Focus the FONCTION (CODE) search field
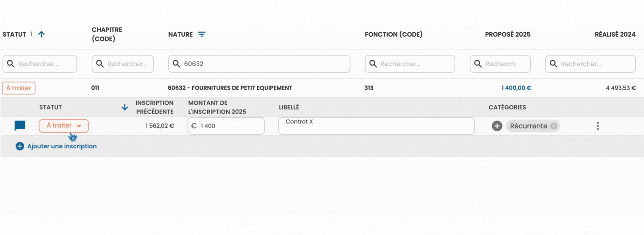644x235 pixels. 410,64
